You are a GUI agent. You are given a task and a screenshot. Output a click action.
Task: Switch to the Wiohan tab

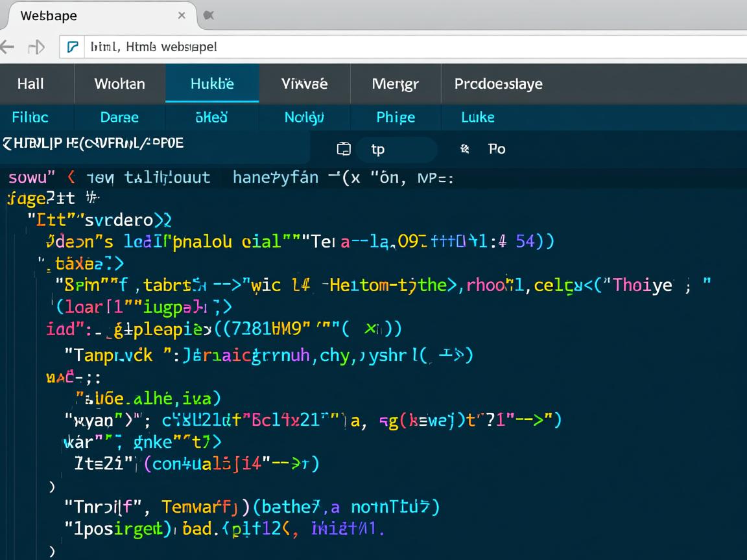pos(119,84)
